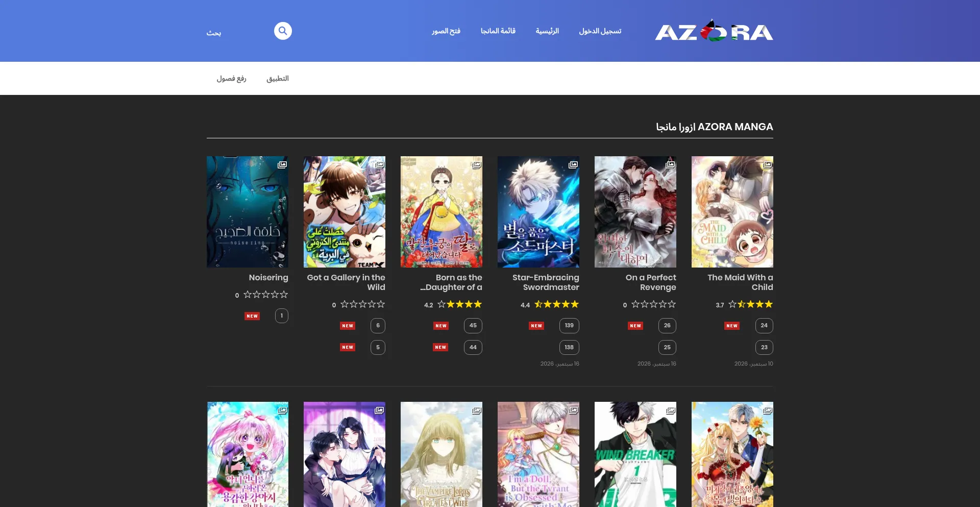Click gallery icon on I'm a Doll cover
The image size is (980, 507).
click(x=573, y=411)
